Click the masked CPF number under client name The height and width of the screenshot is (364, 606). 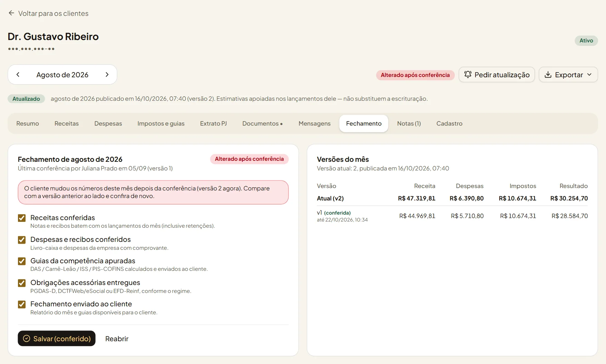(31, 49)
